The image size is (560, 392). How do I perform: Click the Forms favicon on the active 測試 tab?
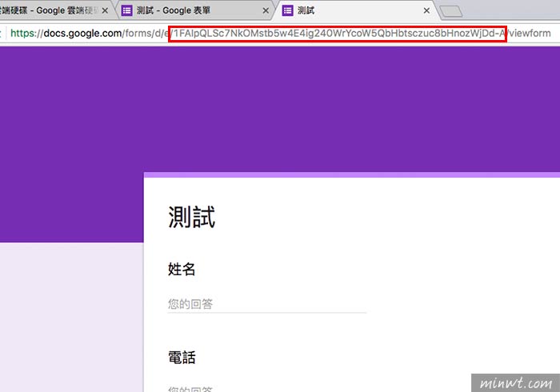tap(287, 10)
